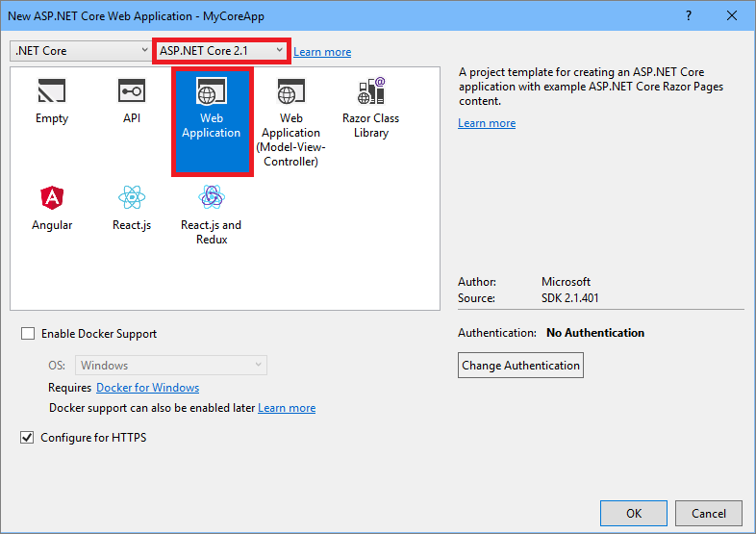Viewport: 756px width, 534px height.
Task: Choose the Angular template icon
Action: coord(52,197)
